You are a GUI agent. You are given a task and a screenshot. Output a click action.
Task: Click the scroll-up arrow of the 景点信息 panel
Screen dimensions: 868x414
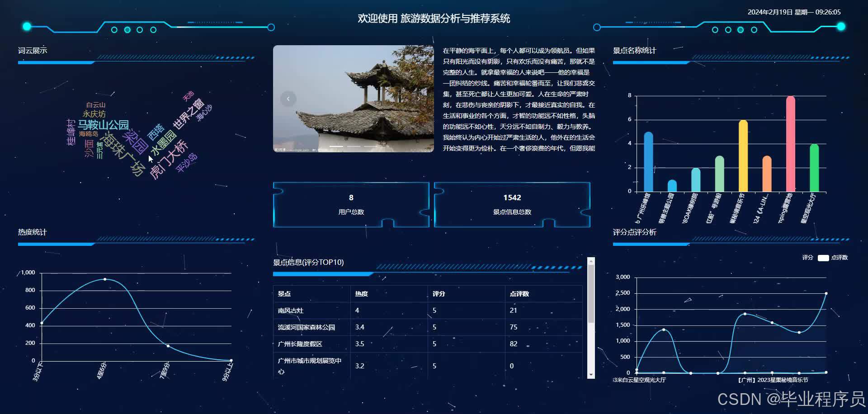591,262
